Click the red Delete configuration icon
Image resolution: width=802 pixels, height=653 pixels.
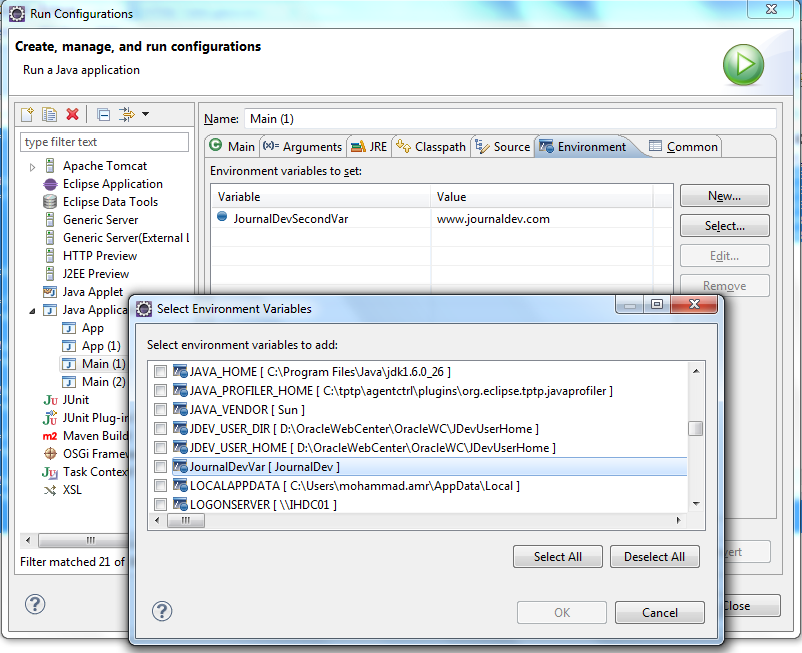(x=73, y=114)
